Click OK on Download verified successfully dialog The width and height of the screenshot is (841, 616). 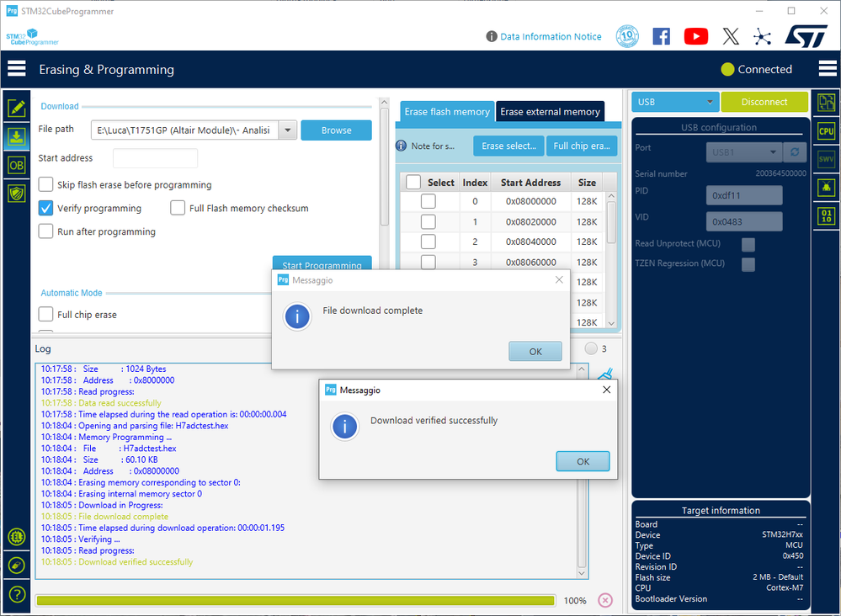(583, 461)
